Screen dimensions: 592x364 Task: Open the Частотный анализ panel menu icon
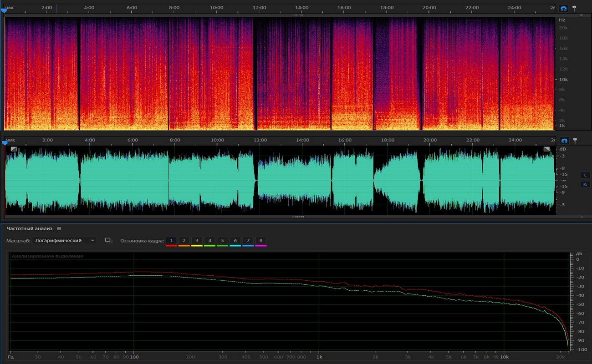point(59,228)
